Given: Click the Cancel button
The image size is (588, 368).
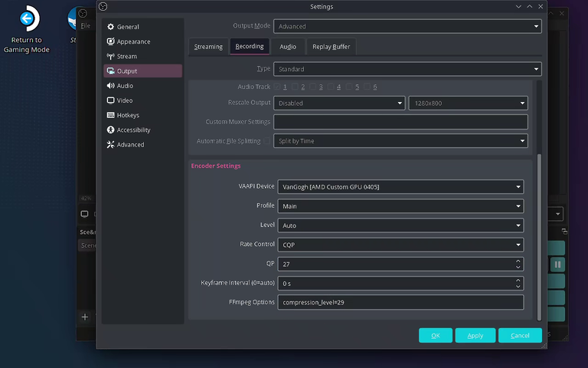Looking at the screenshot, I should pos(520,335).
